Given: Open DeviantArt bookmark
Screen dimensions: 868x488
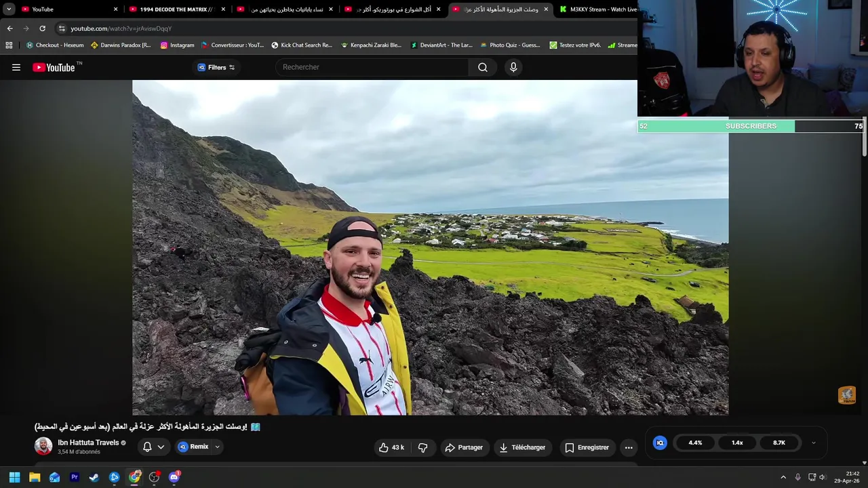Looking at the screenshot, I should 441,45.
